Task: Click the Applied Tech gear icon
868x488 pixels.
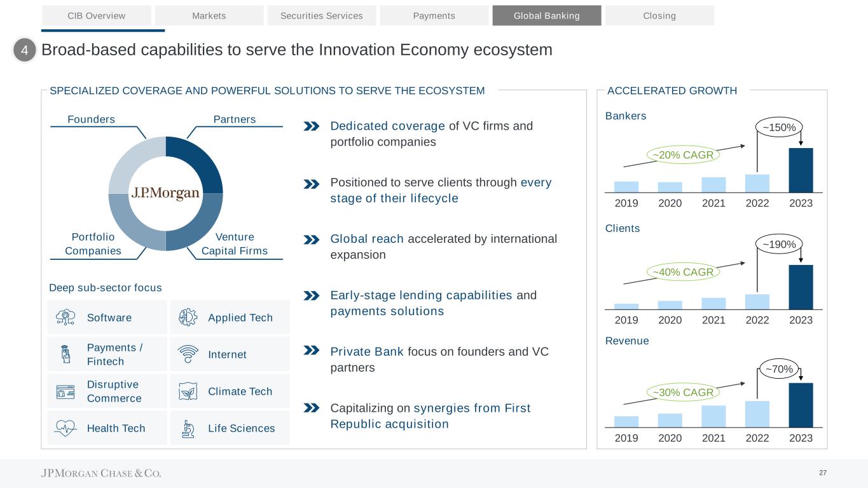Action: pyautogui.click(x=188, y=318)
